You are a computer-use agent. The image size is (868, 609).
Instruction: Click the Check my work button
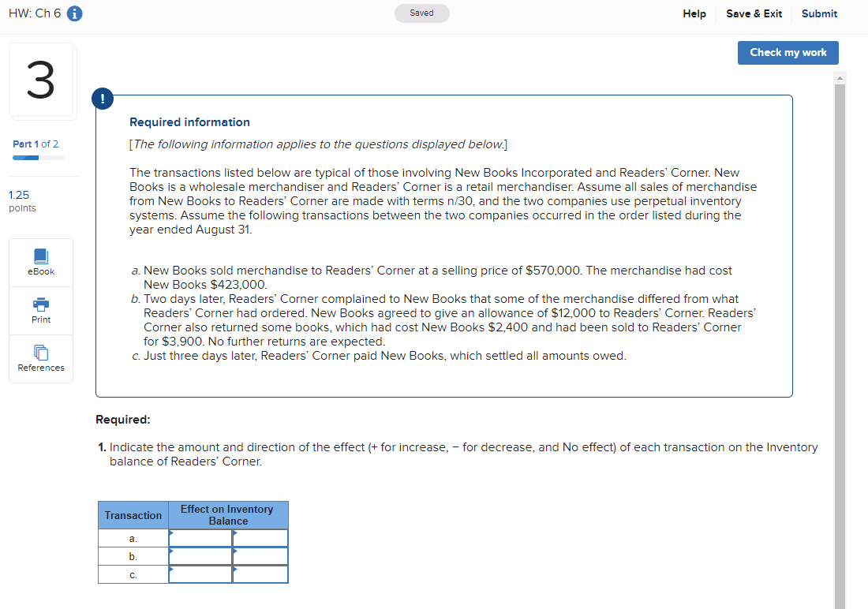(x=788, y=53)
